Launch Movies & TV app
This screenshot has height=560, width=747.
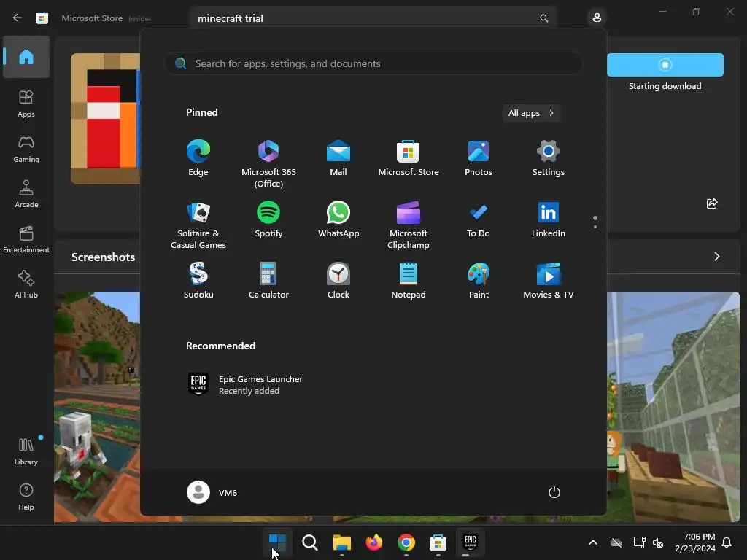(x=549, y=281)
